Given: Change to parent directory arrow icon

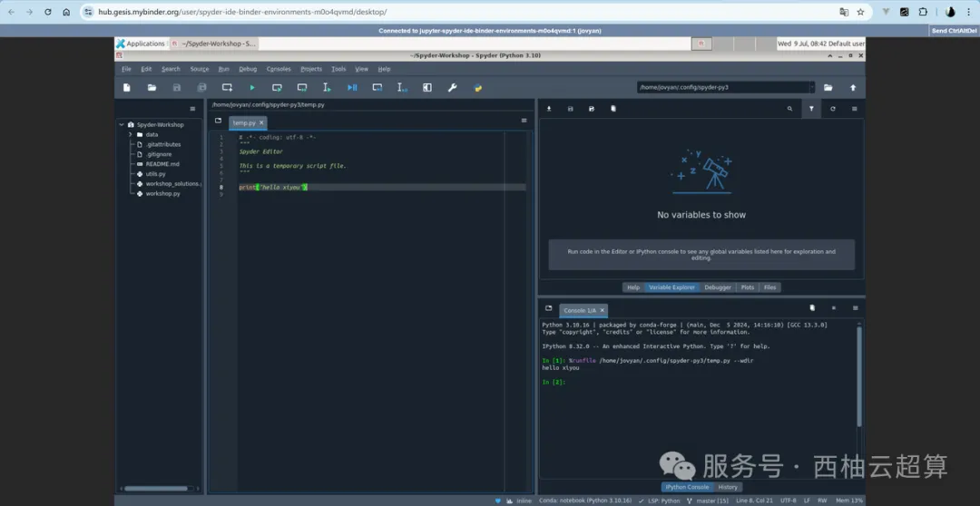Looking at the screenshot, I should coord(853,88).
